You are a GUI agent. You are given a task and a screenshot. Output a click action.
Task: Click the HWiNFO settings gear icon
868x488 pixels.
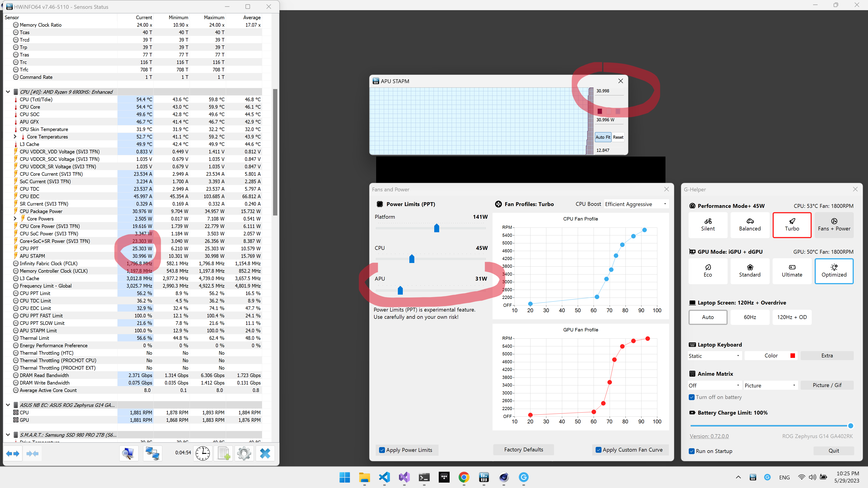point(244,453)
